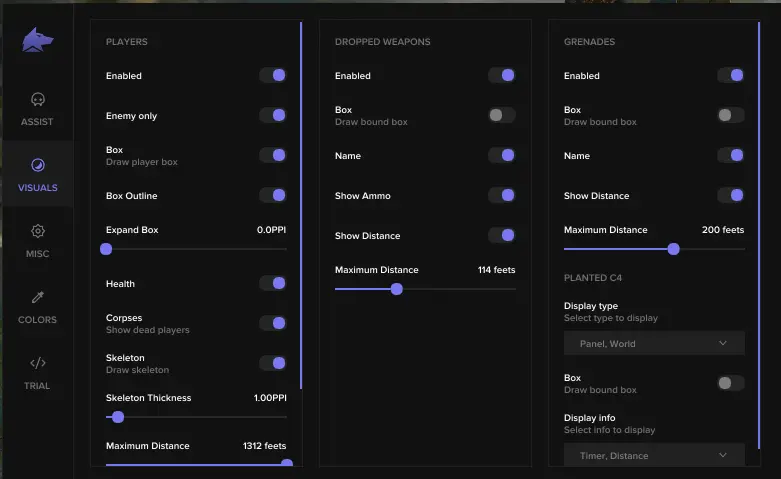
Task: Disable Players Skeleton drawing toggle
Action: click(273, 363)
